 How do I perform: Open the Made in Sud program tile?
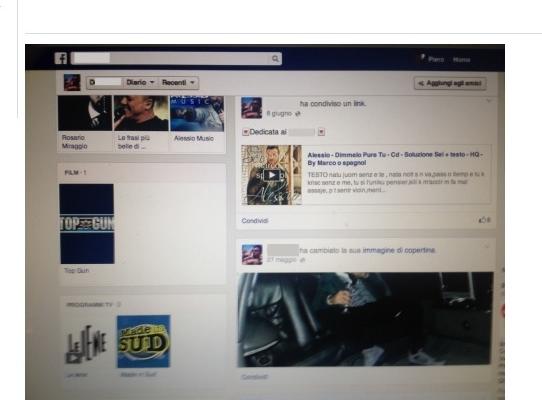point(143,341)
